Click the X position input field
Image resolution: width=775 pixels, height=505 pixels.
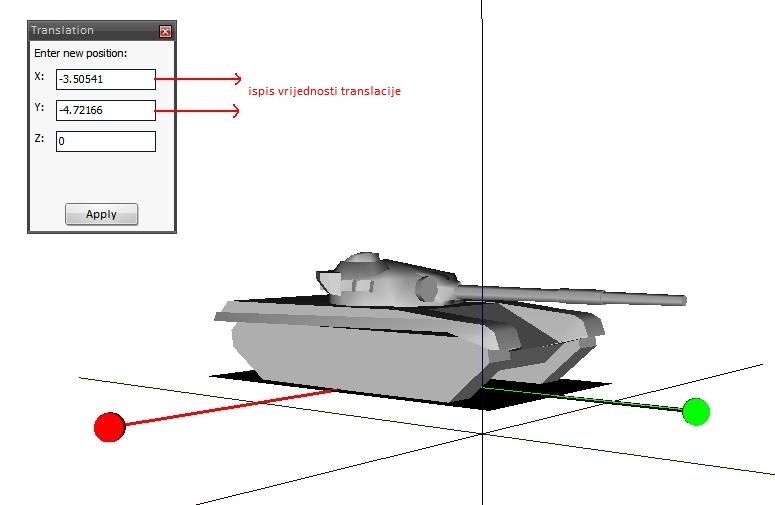pos(106,79)
